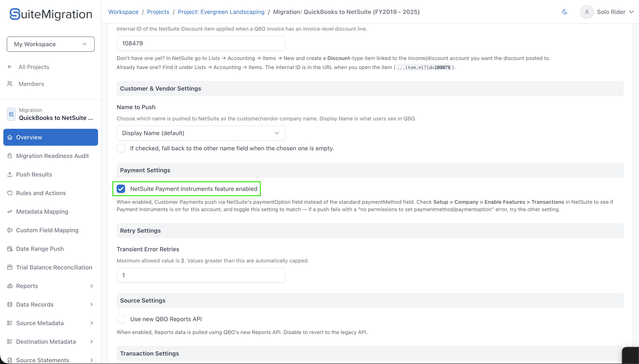Click the ...item.nl?id=108078 code snippet
Screen dimensions: 639x364
click(x=424, y=67)
